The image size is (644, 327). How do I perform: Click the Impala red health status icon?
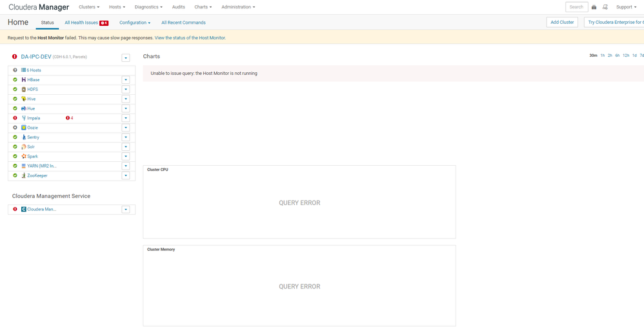[15, 118]
